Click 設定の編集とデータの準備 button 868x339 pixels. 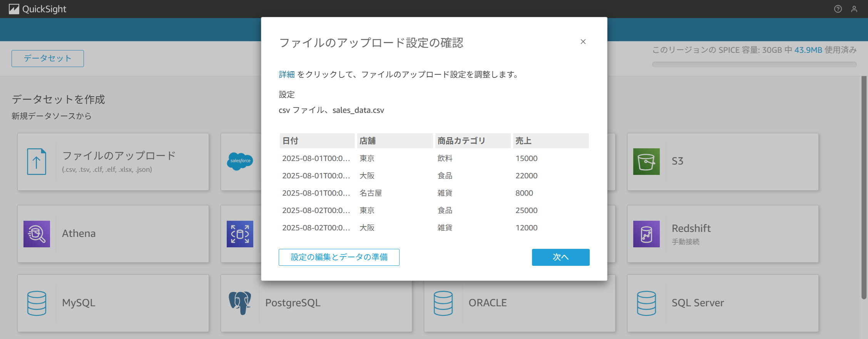click(x=339, y=257)
